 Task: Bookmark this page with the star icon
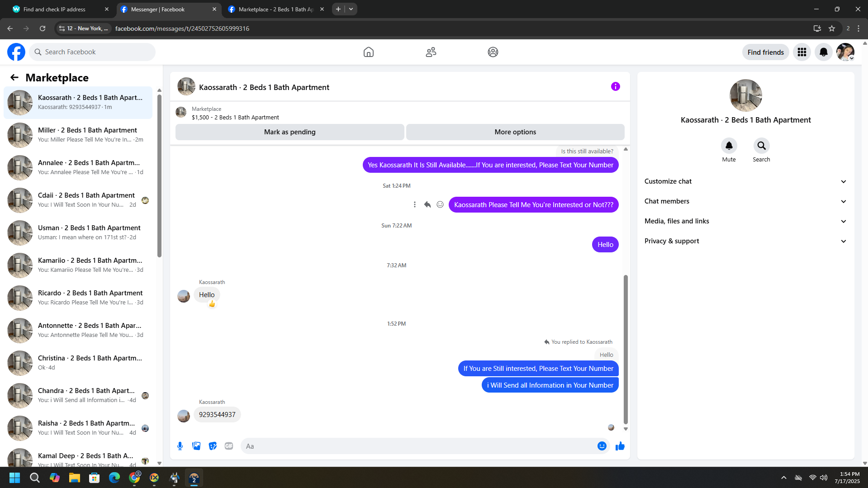[x=832, y=28]
